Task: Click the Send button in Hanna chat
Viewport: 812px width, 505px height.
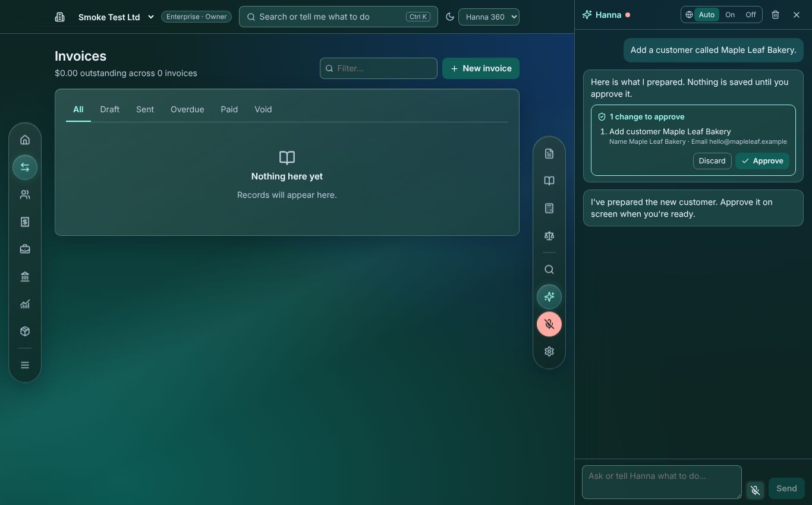Action: pyautogui.click(x=786, y=488)
